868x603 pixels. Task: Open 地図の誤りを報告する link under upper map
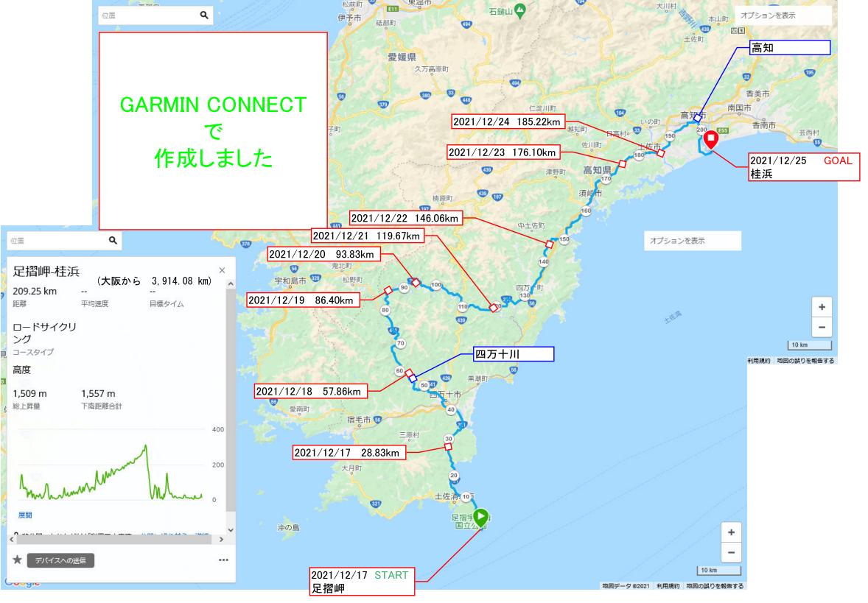(x=805, y=361)
